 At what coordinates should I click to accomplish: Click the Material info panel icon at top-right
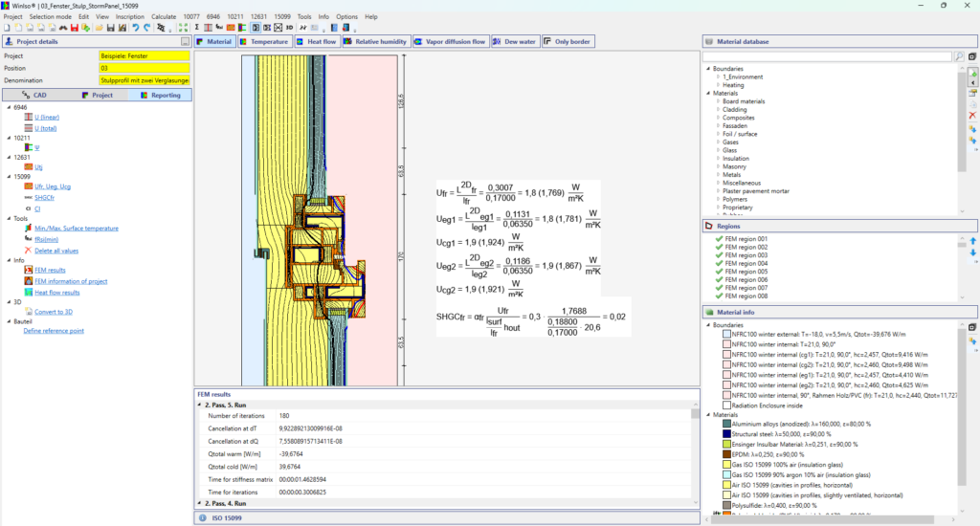[972, 327]
